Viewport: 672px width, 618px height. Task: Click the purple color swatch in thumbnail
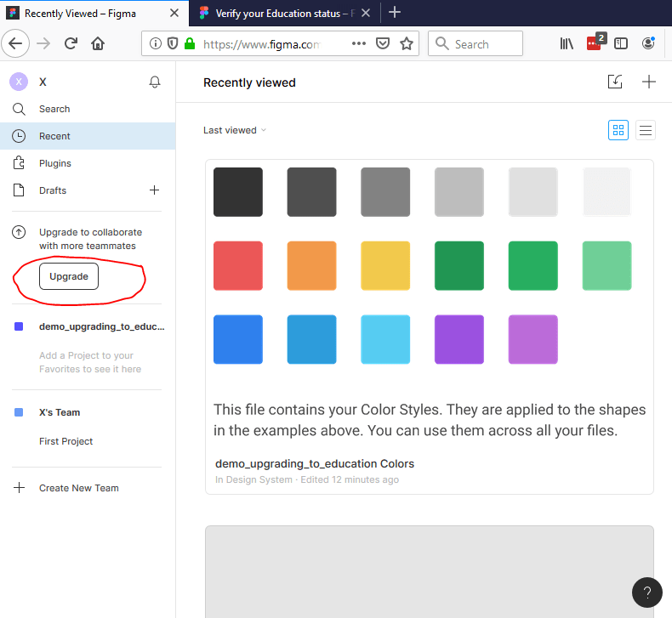459,340
